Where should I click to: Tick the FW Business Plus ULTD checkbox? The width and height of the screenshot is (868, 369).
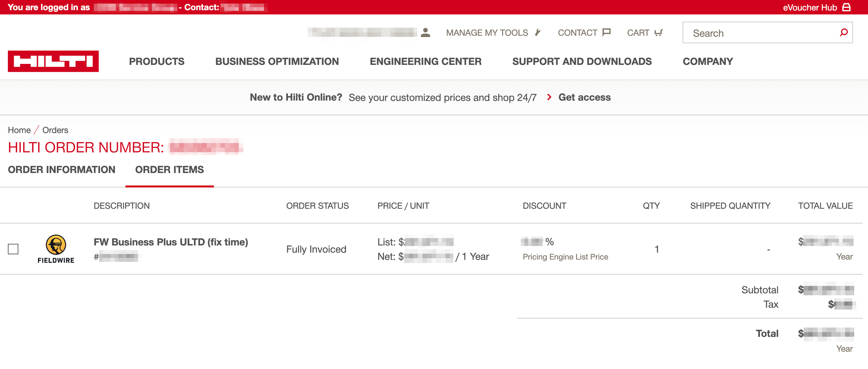tap(13, 249)
